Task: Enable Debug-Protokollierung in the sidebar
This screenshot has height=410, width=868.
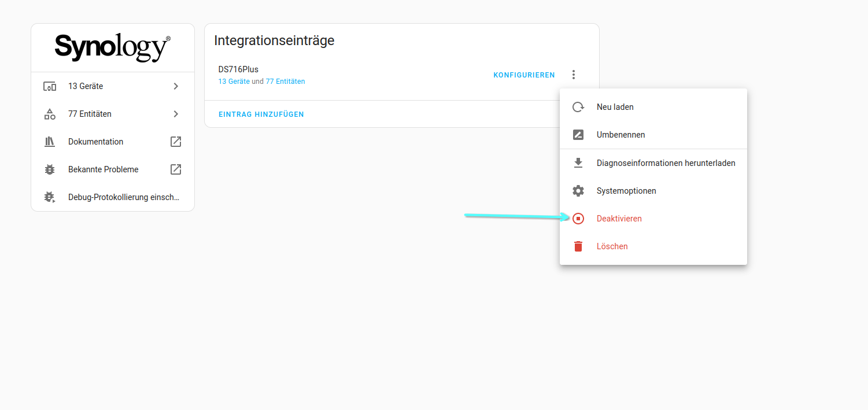Action: [x=123, y=197]
